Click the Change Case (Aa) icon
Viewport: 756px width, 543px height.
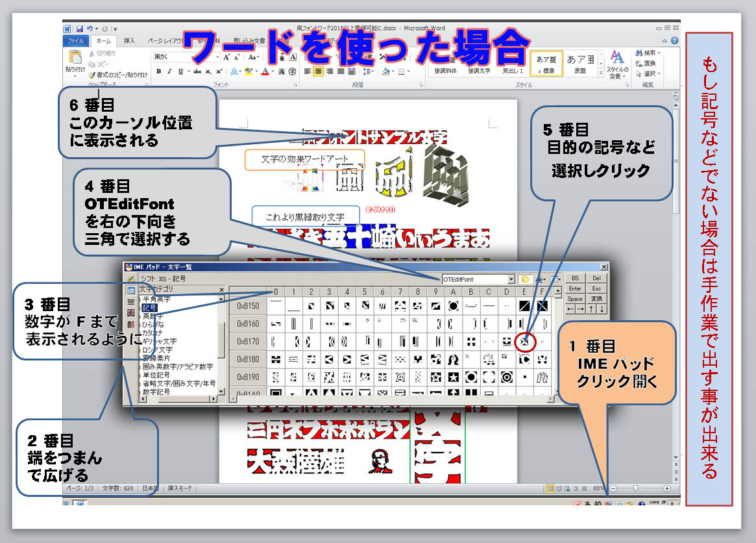click(x=253, y=57)
